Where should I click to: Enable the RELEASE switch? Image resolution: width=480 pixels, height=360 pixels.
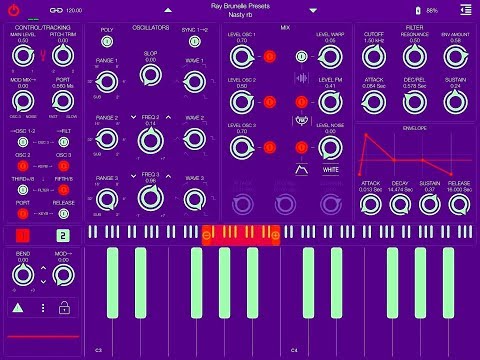[63, 214]
